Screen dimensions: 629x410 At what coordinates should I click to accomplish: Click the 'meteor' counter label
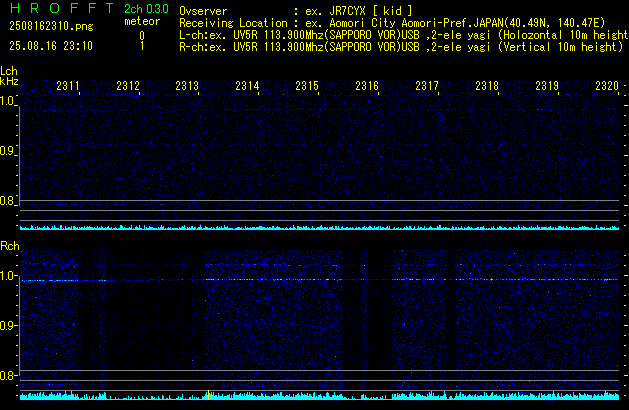coord(142,21)
